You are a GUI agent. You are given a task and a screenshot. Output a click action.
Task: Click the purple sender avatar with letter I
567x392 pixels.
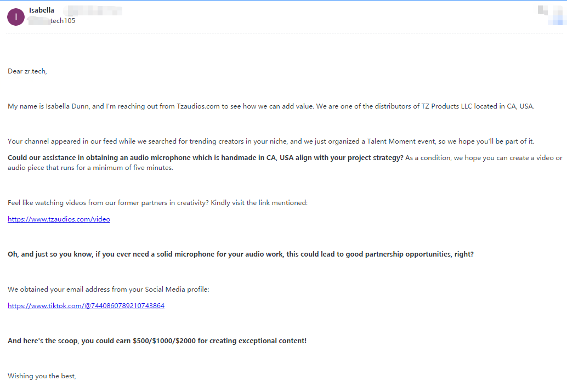click(x=15, y=17)
